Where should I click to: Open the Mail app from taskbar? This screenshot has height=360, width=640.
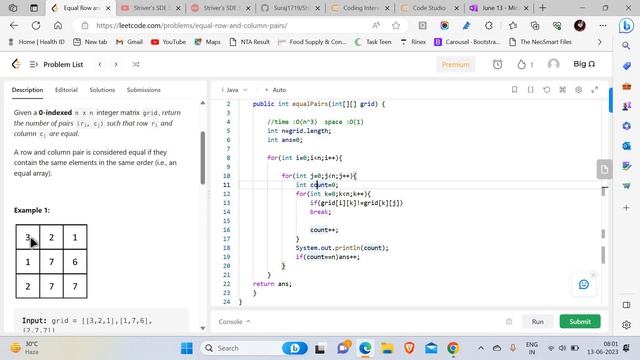coord(431,348)
